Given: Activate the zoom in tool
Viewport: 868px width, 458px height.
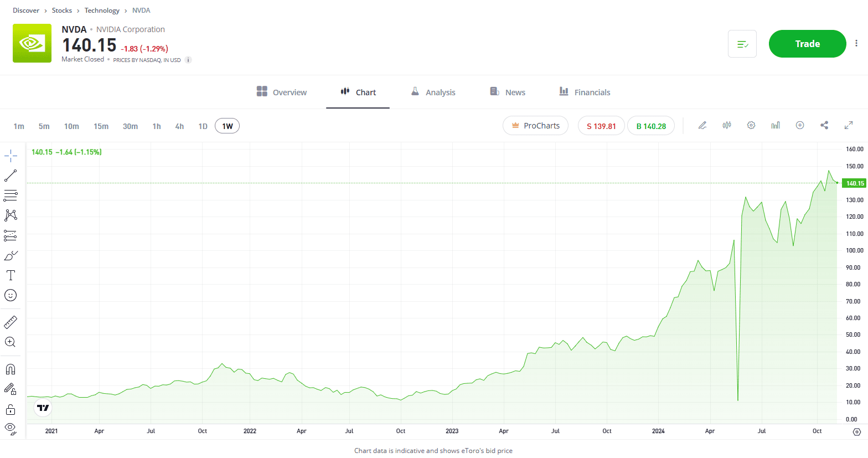Looking at the screenshot, I should tap(11, 342).
